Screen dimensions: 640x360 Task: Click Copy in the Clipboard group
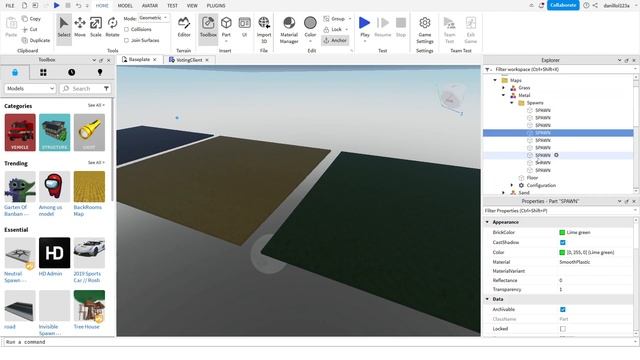tap(31, 19)
